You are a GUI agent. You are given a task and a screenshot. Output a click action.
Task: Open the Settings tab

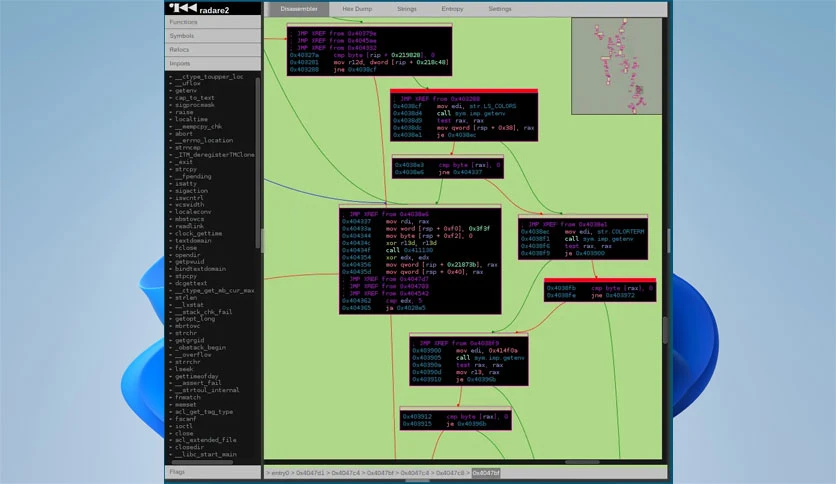[500, 9]
